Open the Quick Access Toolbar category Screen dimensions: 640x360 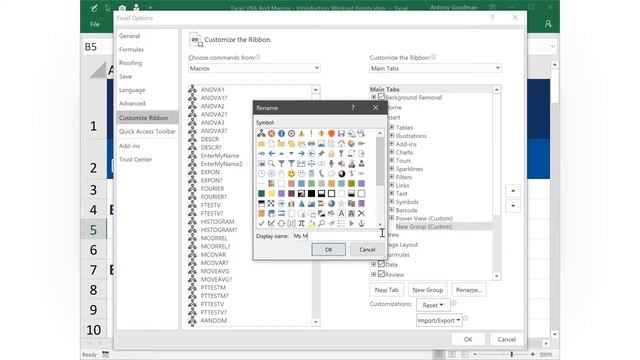pyautogui.click(x=147, y=131)
